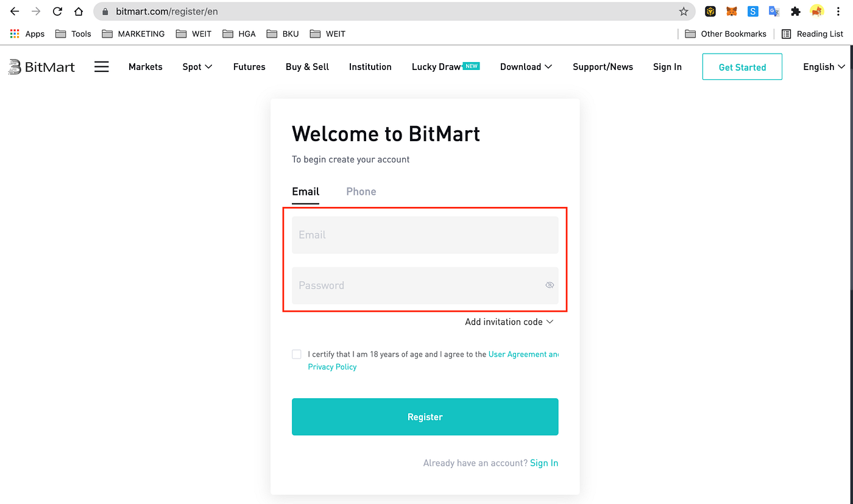
Task: Open the Google Translate extension icon
Action: click(774, 11)
